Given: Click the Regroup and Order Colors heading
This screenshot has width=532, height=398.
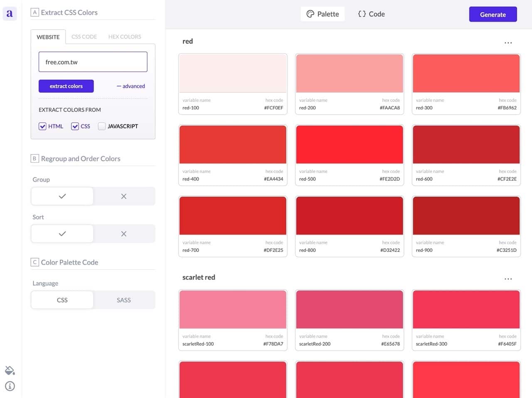Looking at the screenshot, I should [81, 159].
